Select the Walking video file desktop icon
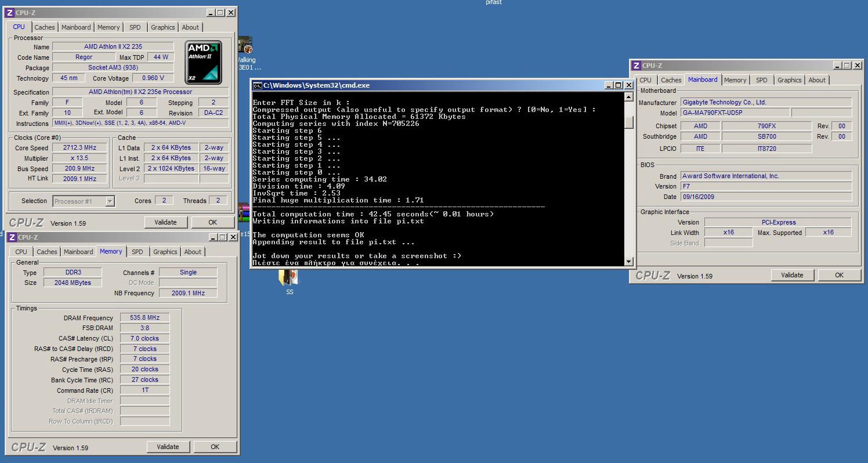The width and height of the screenshot is (868, 463). coord(246,53)
